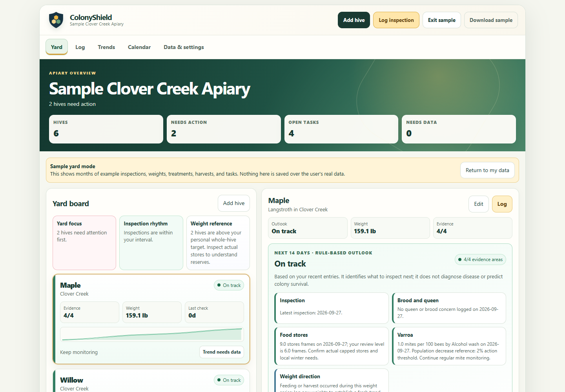565x392 pixels.
Task: Click the ColonyShield shield logo icon
Action: click(x=56, y=20)
